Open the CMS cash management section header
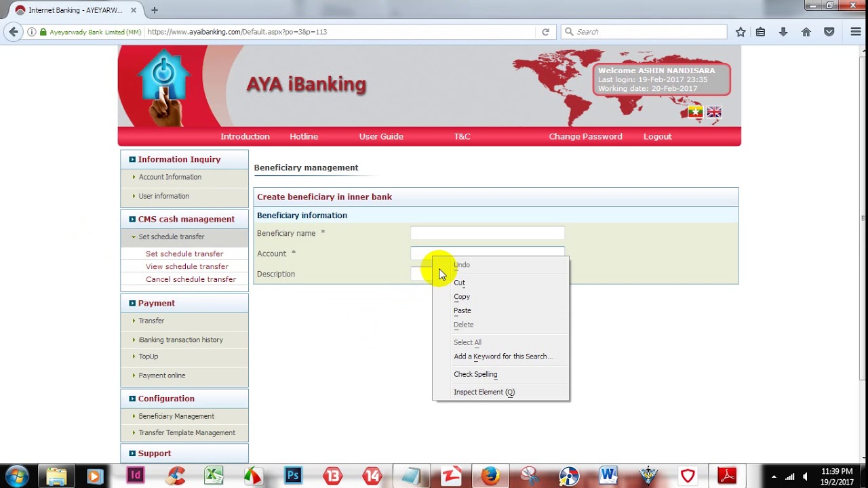Screen dimensions: 868x488 pos(184,219)
